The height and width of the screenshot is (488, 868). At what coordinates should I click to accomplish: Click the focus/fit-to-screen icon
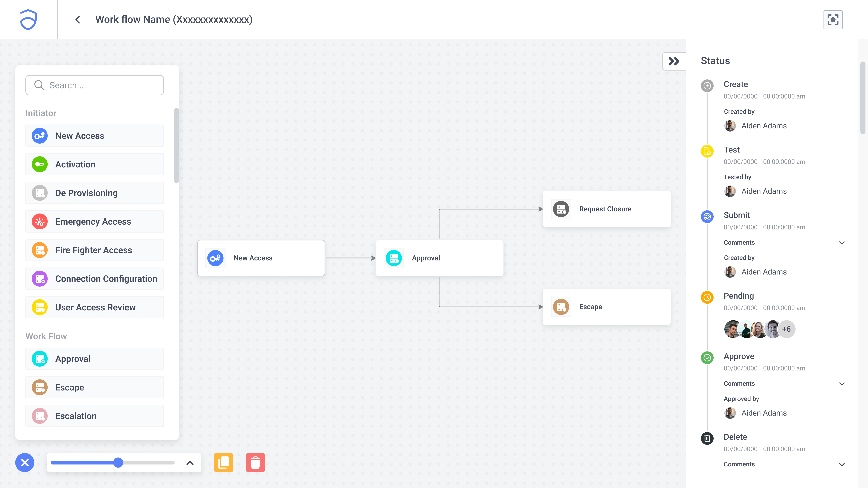pos(833,20)
